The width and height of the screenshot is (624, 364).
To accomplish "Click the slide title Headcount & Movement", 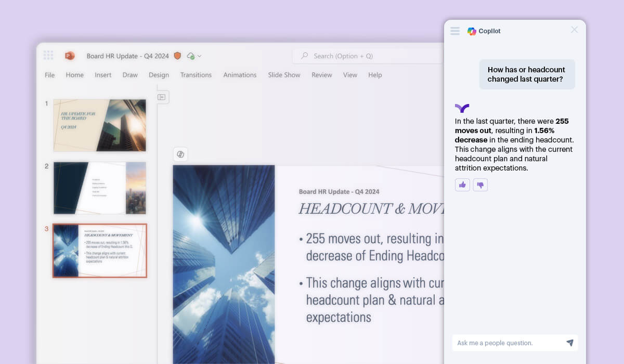I will click(x=371, y=209).
